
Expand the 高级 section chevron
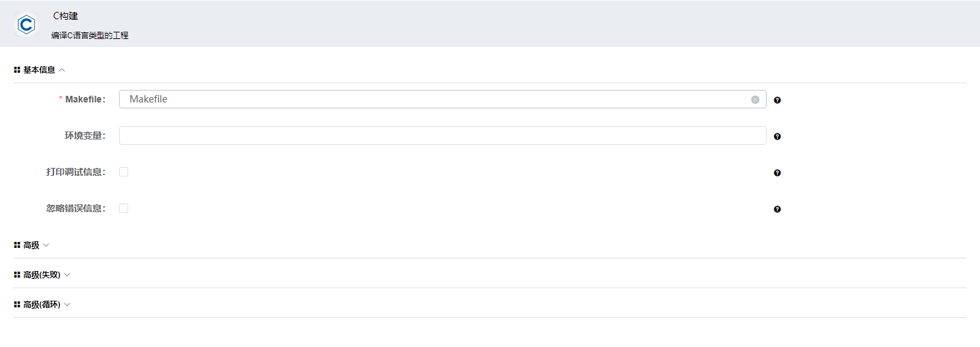click(x=46, y=245)
